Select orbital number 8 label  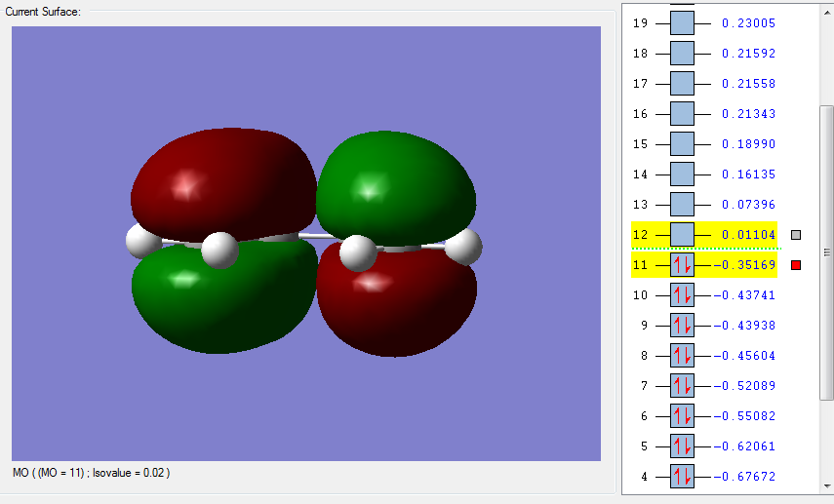pyautogui.click(x=644, y=356)
